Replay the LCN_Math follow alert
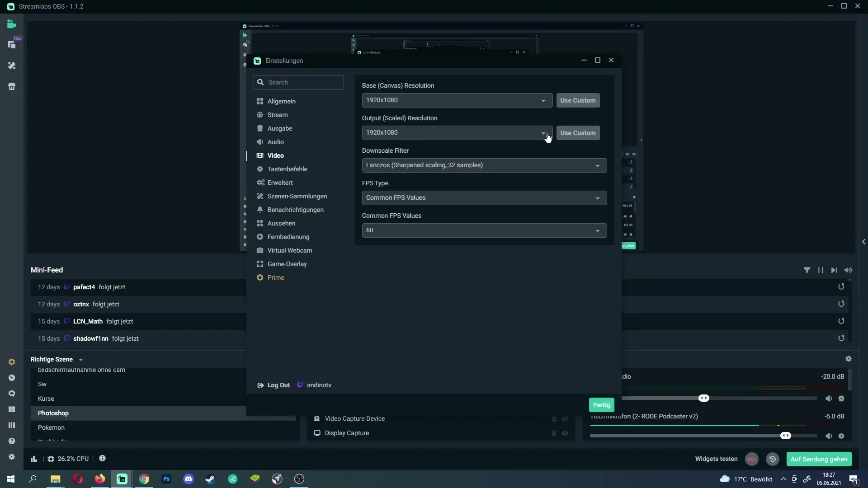 pos(841,321)
